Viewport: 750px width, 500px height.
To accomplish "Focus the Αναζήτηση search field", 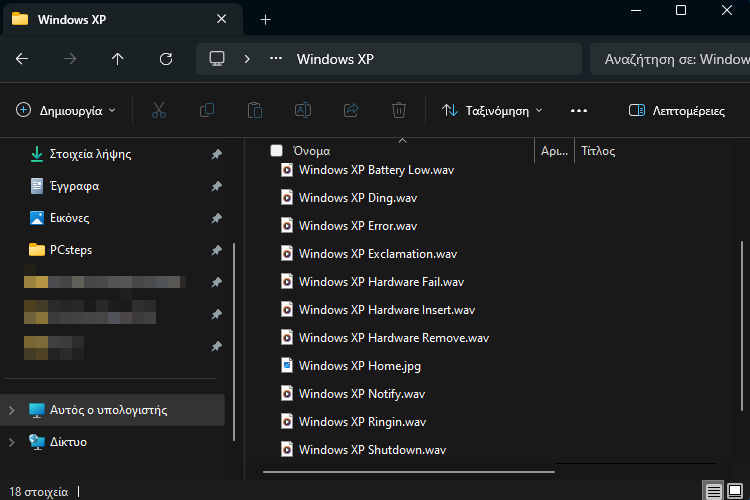I will [x=670, y=59].
